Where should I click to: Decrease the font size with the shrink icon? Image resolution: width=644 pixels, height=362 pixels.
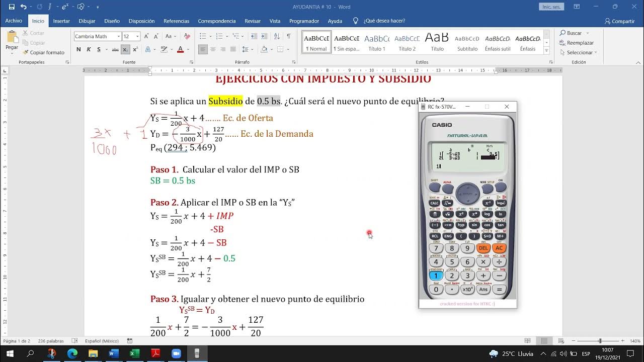(x=155, y=36)
